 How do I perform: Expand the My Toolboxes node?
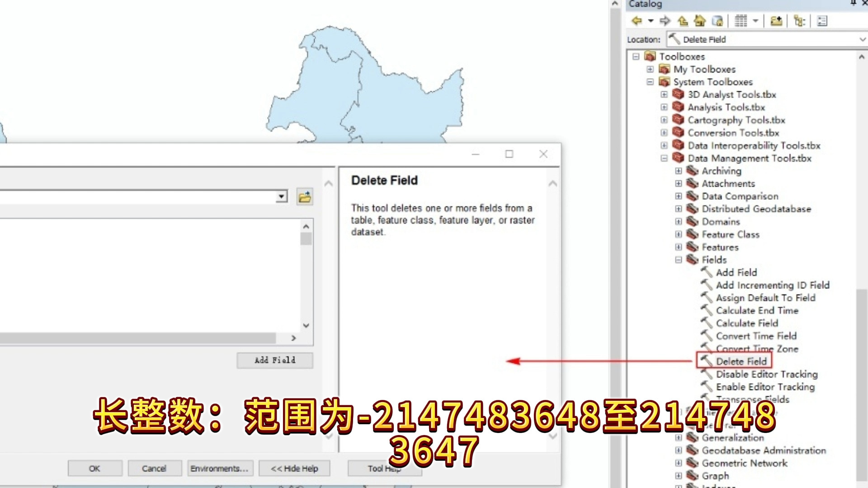coord(650,70)
